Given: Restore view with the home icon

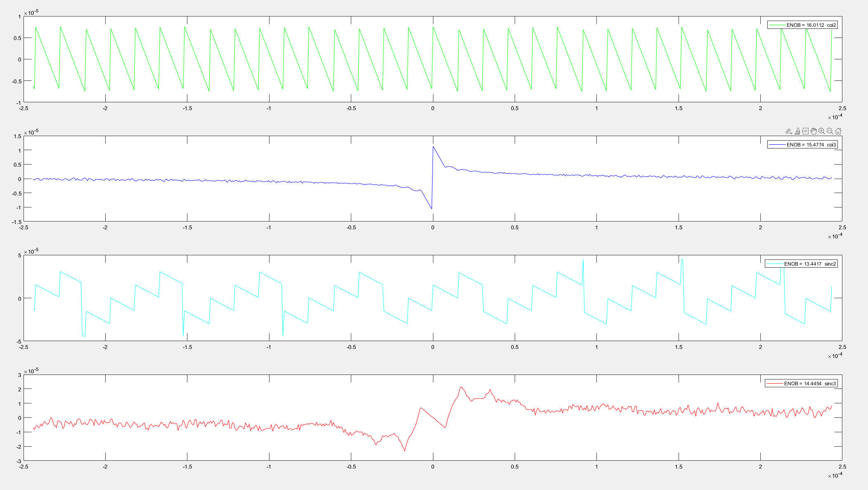Looking at the screenshot, I should (x=838, y=131).
